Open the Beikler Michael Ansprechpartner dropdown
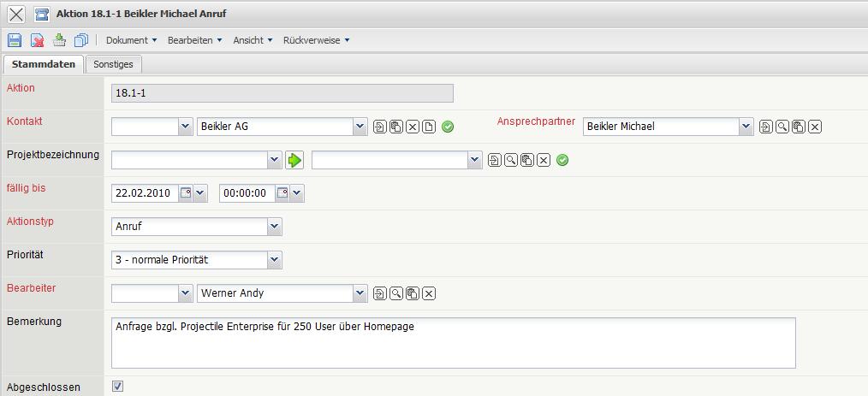868x396 pixels. coord(746,127)
